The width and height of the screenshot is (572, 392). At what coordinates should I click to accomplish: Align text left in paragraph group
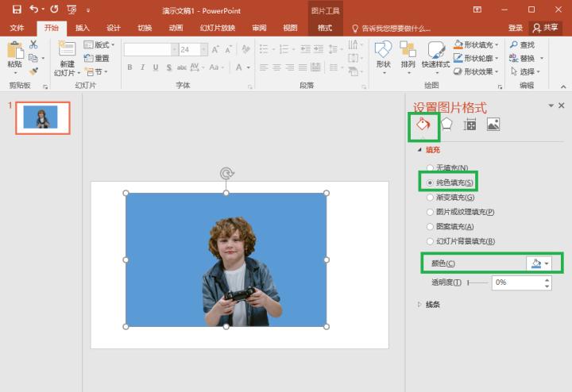(264, 67)
